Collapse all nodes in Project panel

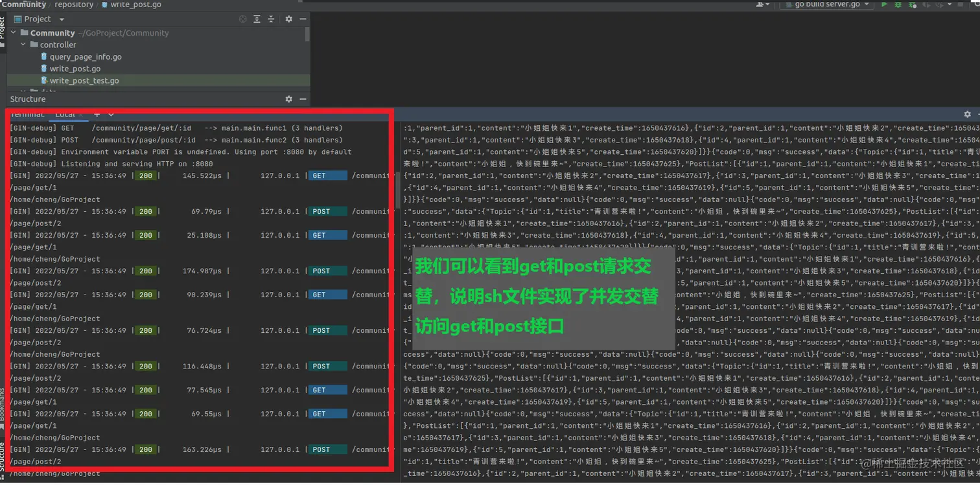[272, 19]
